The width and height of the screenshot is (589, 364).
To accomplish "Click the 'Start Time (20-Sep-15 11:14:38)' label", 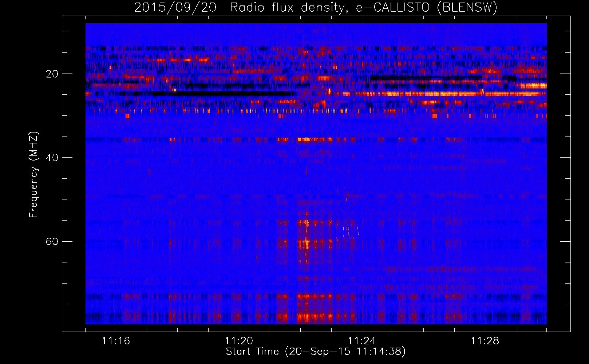I will click(316, 352).
